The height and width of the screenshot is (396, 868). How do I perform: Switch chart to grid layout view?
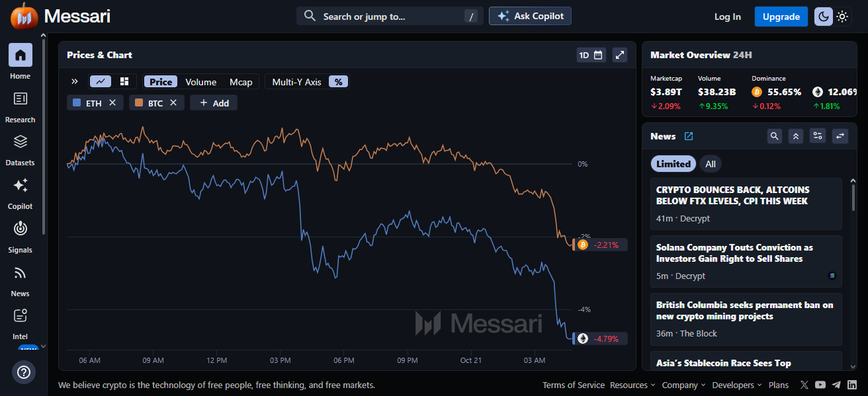point(124,81)
